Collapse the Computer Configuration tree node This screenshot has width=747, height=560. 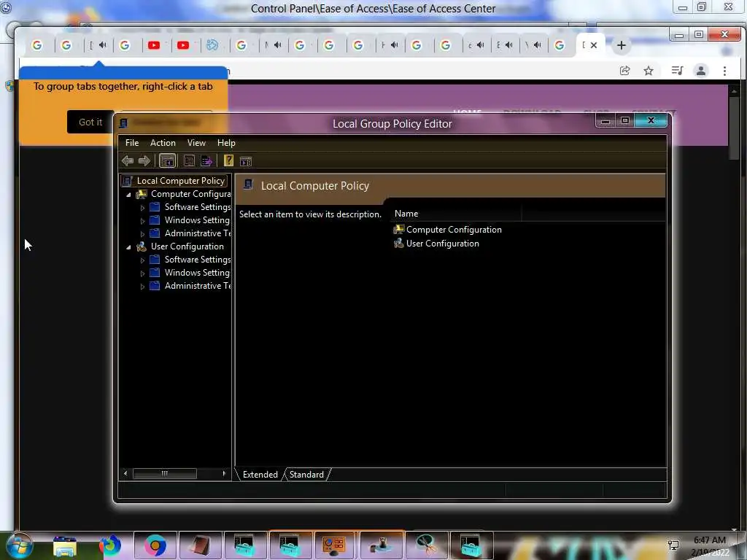[x=128, y=195]
